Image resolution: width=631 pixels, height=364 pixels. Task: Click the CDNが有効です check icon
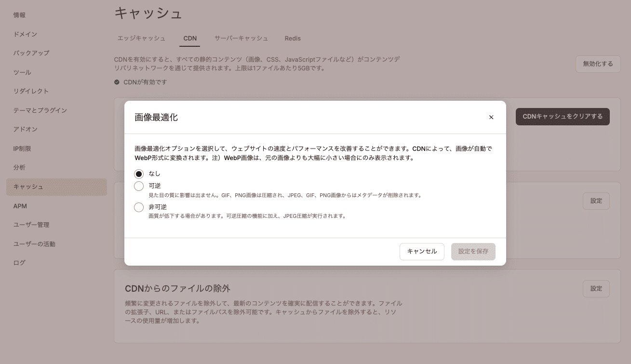tap(117, 82)
